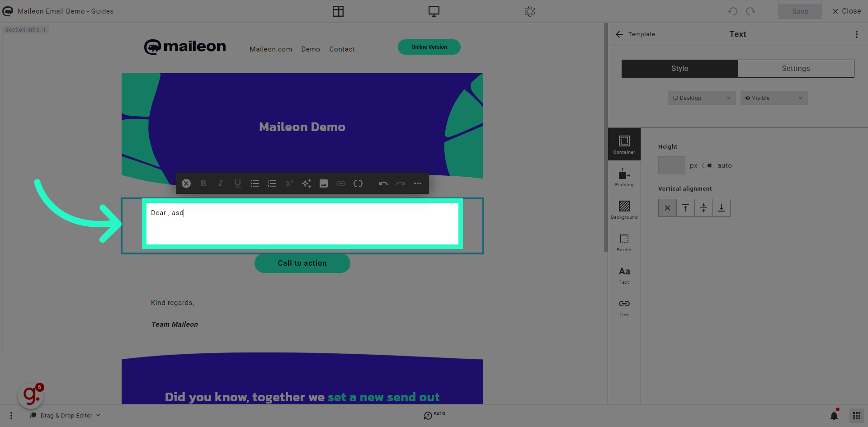
Task: Click the maileon logo image
Action: coord(185,47)
